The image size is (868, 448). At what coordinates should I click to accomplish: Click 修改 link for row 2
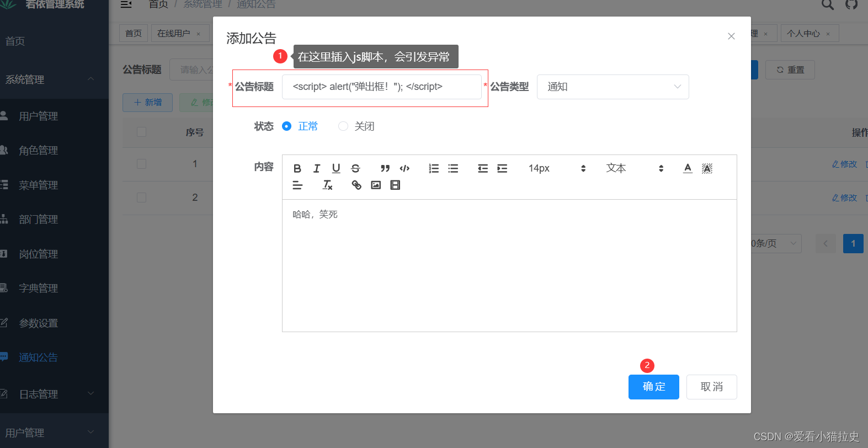click(x=845, y=198)
